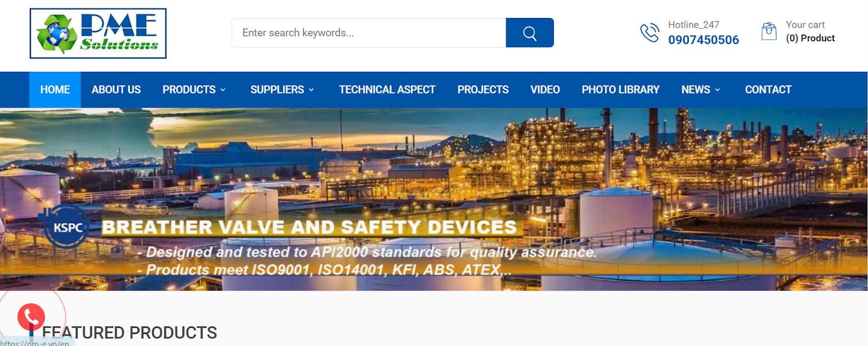Click the PME Solutions logo
The width and height of the screenshot is (868, 346).
pyautogui.click(x=98, y=33)
